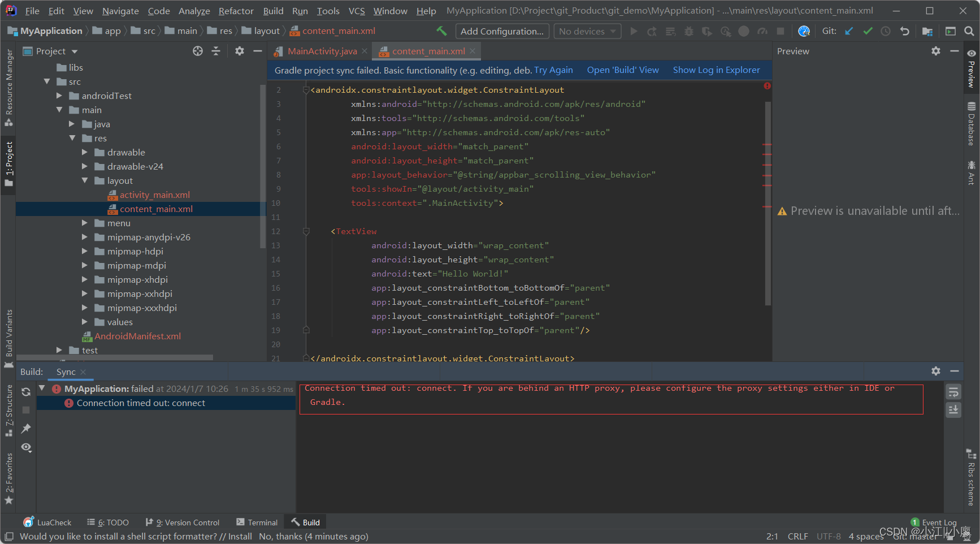Open the Favorites tool window

pyautogui.click(x=8, y=479)
